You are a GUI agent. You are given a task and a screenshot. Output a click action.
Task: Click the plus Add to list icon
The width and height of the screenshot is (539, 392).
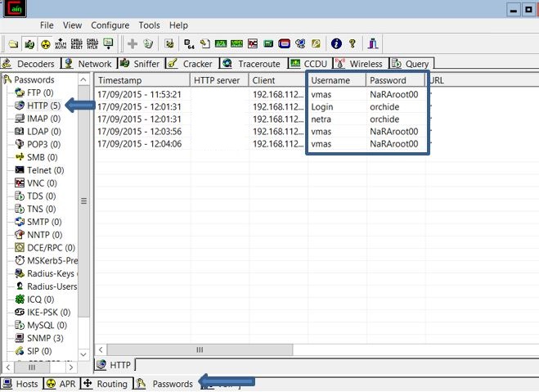pyautogui.click(x=132, y=43)
